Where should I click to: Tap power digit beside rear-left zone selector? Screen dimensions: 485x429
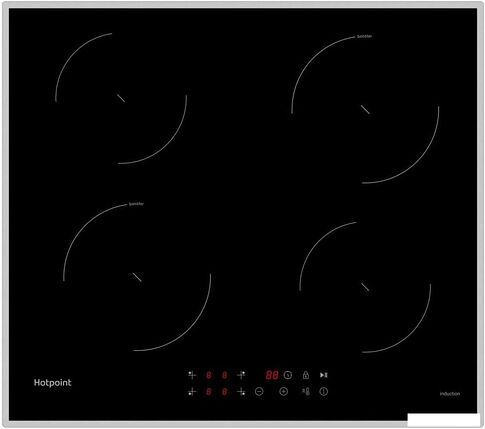pos(209,375)
